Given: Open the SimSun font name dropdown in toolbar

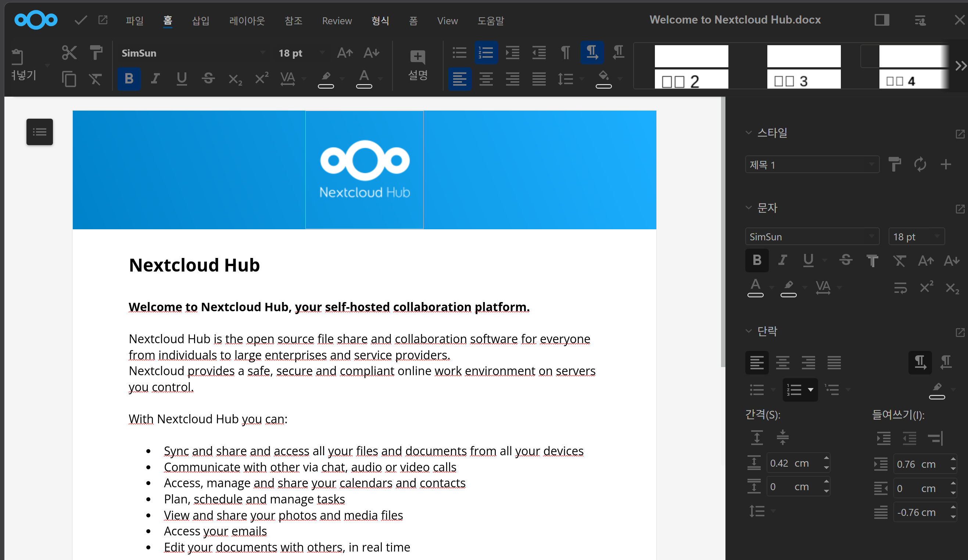Looking at the screenshot, I should coord(262,53).
